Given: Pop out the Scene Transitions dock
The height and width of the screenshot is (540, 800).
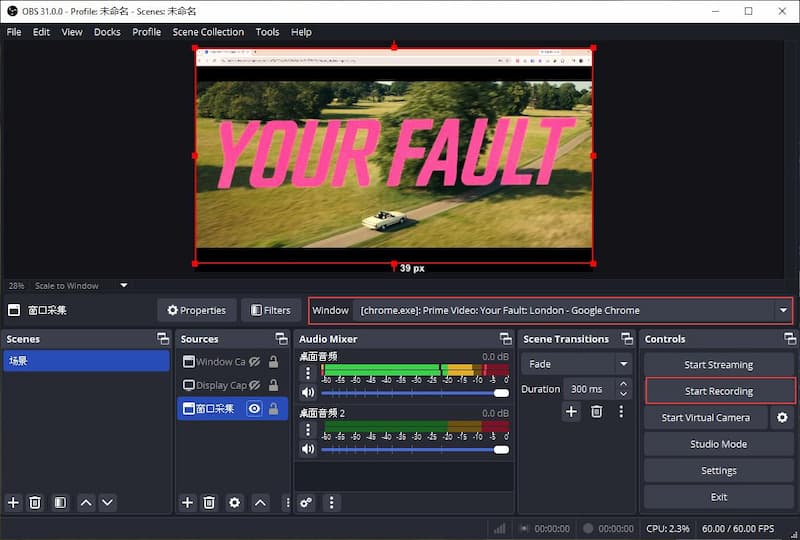Looking at the screenshot, I should coord(627,338).
